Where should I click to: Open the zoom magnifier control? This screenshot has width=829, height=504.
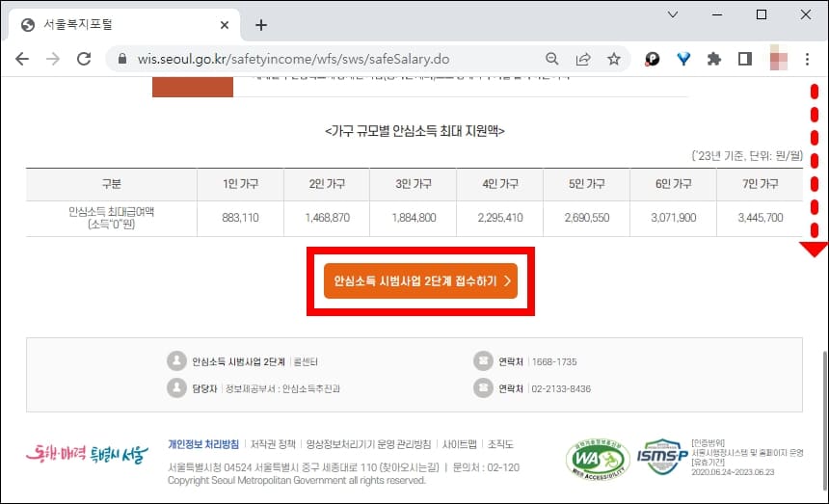552,59
